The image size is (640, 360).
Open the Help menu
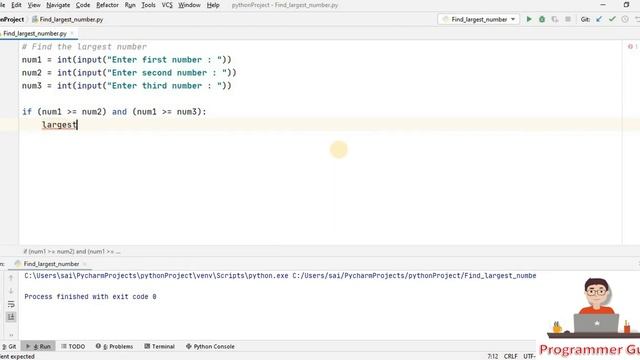pos(213,5)
